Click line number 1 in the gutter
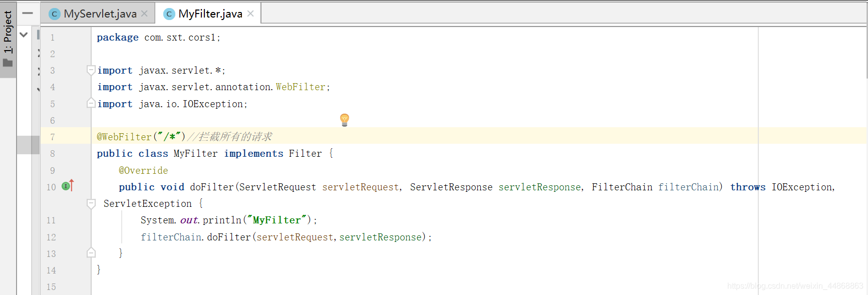Viewport: 868px width, 295px height. tap(53, 38)
